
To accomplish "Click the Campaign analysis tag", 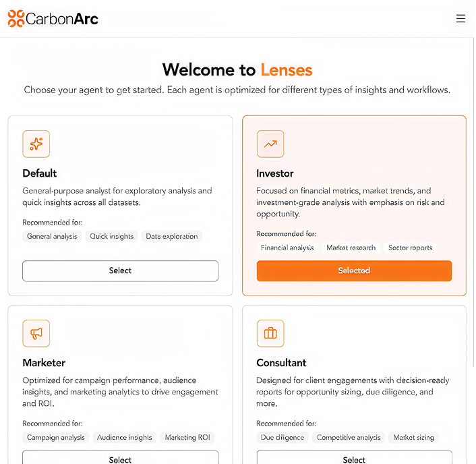I will tap(56, 438).
